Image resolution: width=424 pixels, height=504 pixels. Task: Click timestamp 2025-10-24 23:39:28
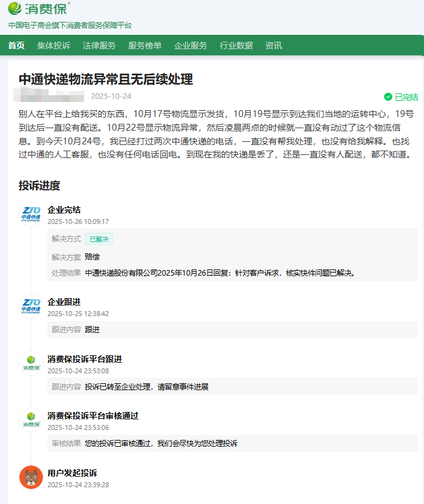[x=78, y=485]
